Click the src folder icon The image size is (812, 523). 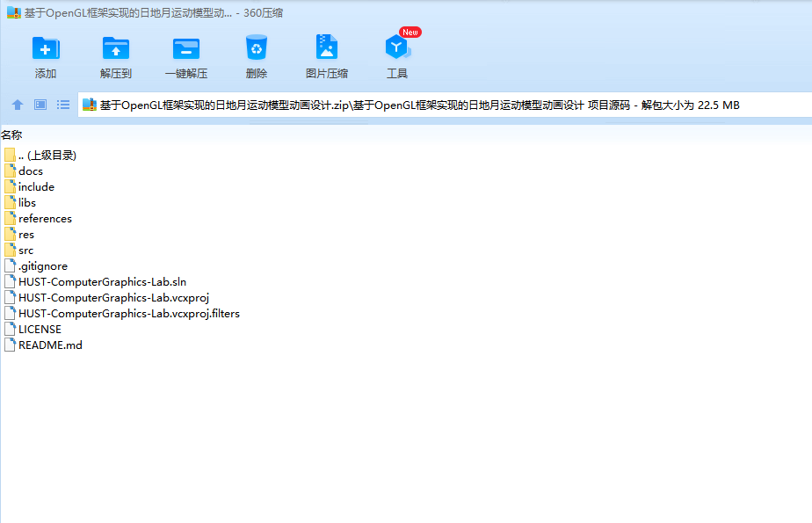tap(10, 251)
